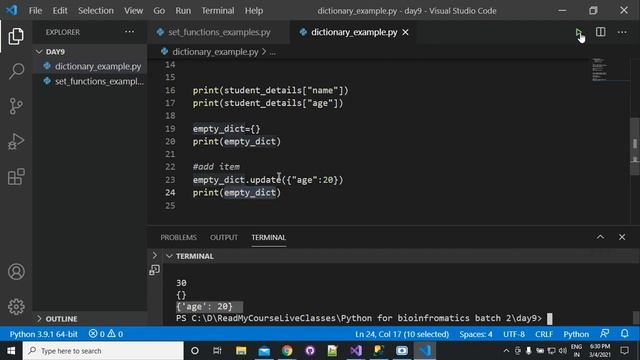Click the feedback icon in status bar
Screen dimensions: 640x360
point(604,334)
